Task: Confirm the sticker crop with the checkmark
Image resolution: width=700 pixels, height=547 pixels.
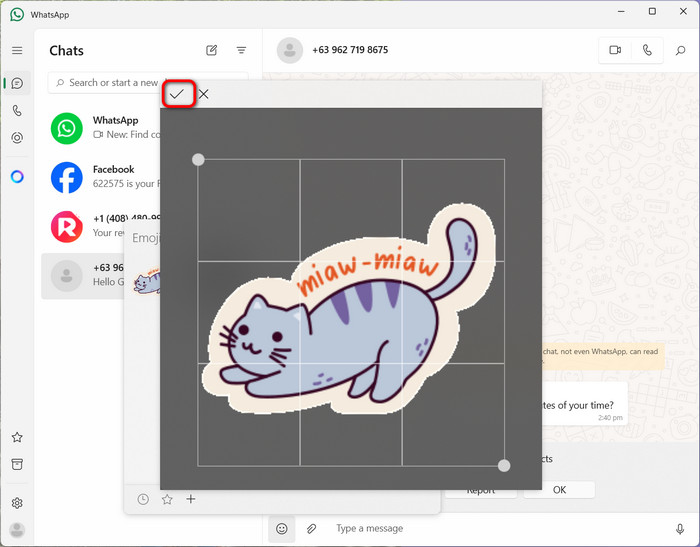Action: click(177, 94)
